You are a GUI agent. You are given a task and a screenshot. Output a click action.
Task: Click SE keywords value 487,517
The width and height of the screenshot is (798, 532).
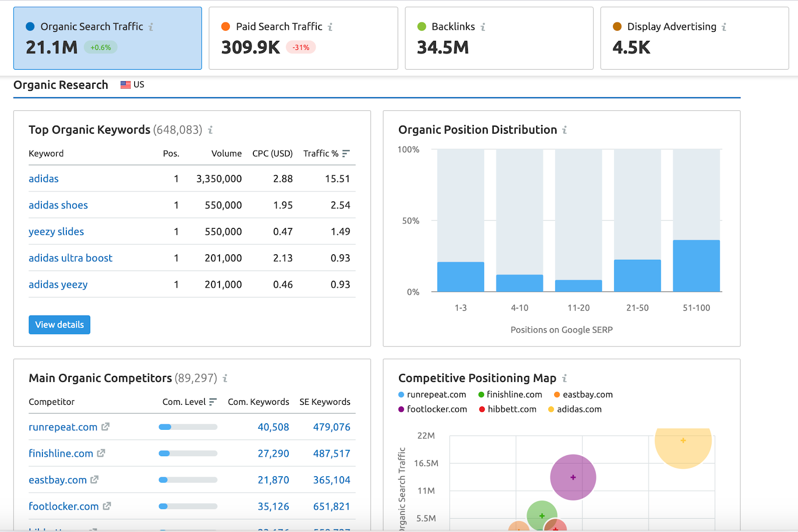click(332, 453)
